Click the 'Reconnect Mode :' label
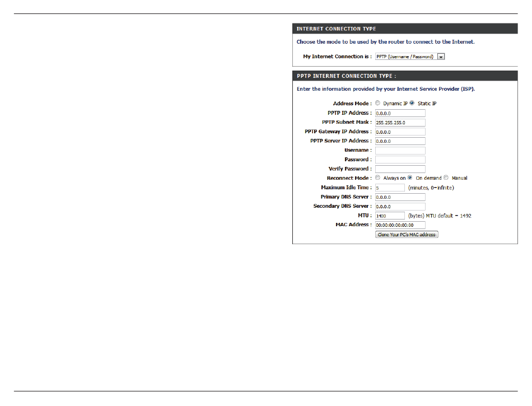 click(349, 178)
